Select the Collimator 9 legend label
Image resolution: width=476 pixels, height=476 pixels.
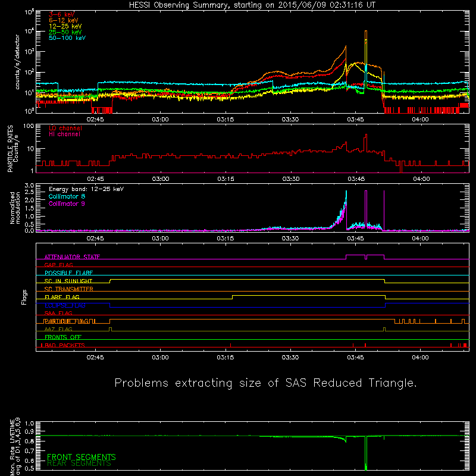(67, 203)
